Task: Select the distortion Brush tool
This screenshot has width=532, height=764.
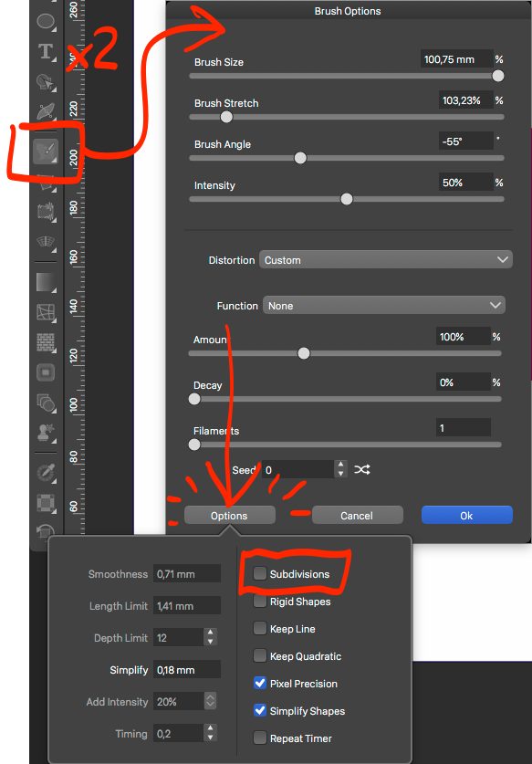Action: [46, 152]
